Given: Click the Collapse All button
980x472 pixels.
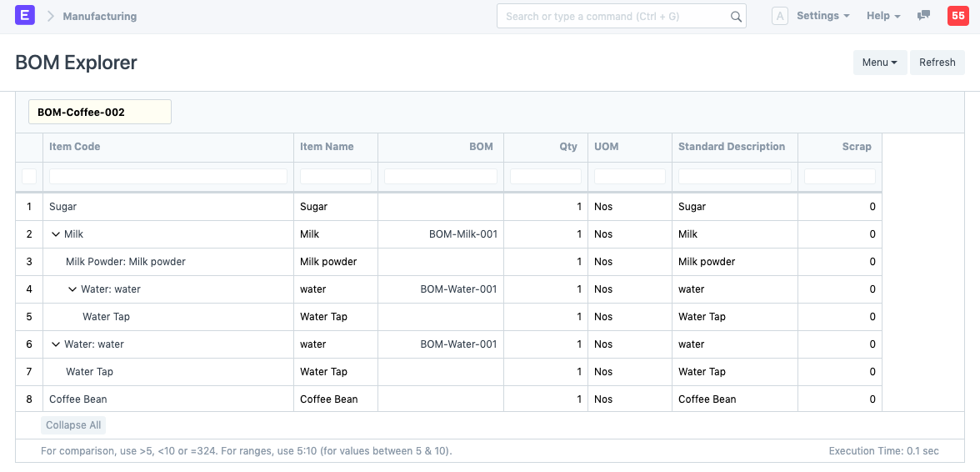Looking at the screenshot, I should 73,425.
